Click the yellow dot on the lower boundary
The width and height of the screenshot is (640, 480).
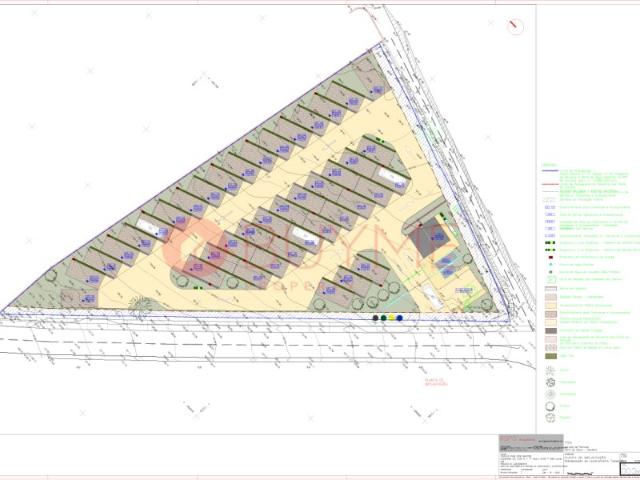pyautogui.click(x=392, y=318)
